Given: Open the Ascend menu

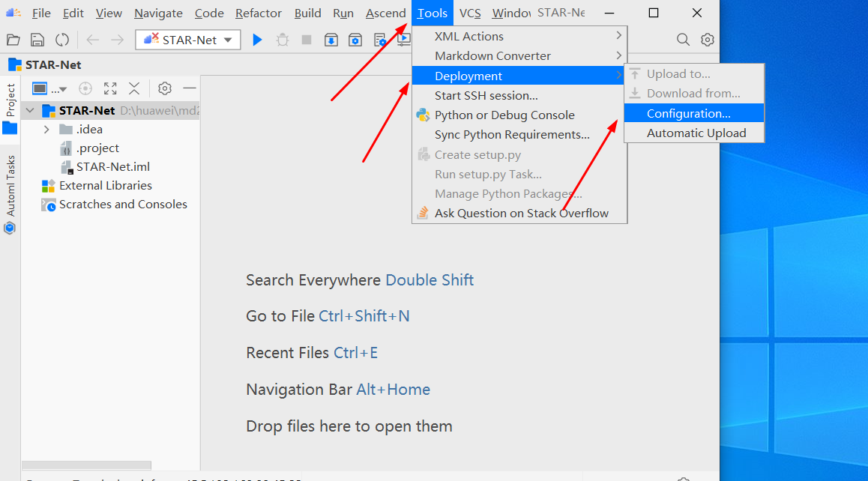Looking at the screenshot, I should 386,13.
